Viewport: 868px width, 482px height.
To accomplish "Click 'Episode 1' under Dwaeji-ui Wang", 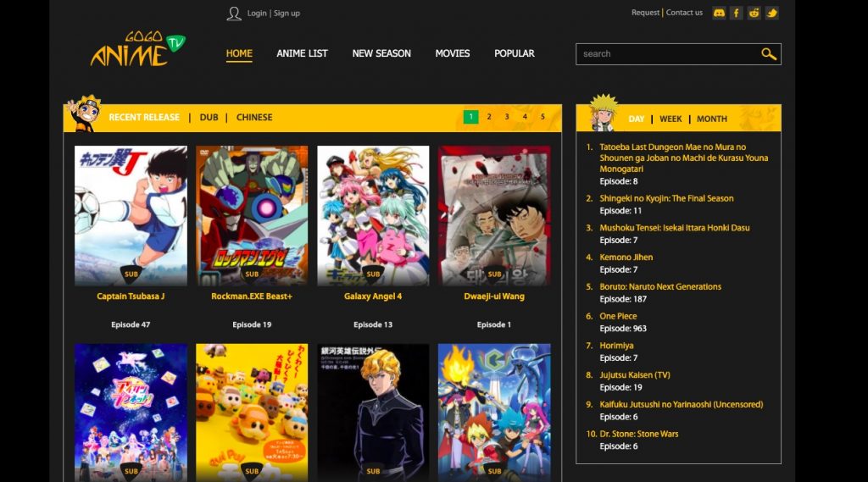I will pyautogui.click(x=494, y=324).
